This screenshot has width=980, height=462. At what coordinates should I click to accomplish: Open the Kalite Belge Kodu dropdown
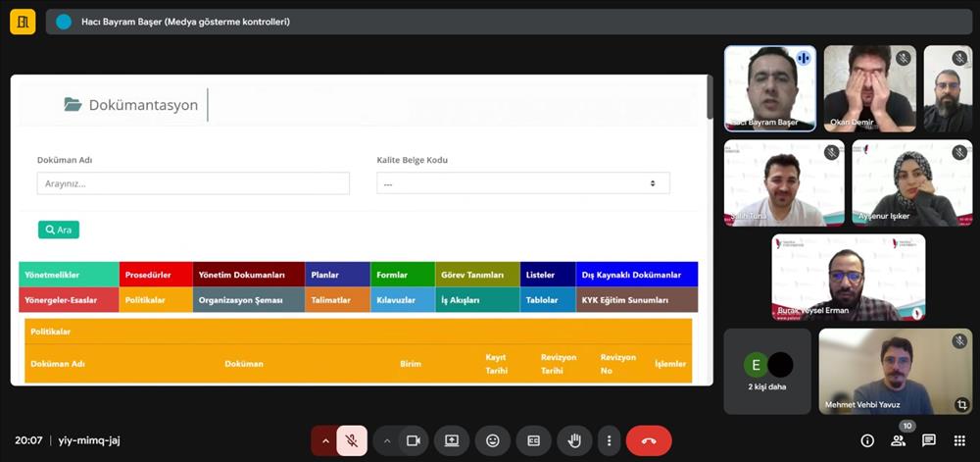click(x=523, y=183)
